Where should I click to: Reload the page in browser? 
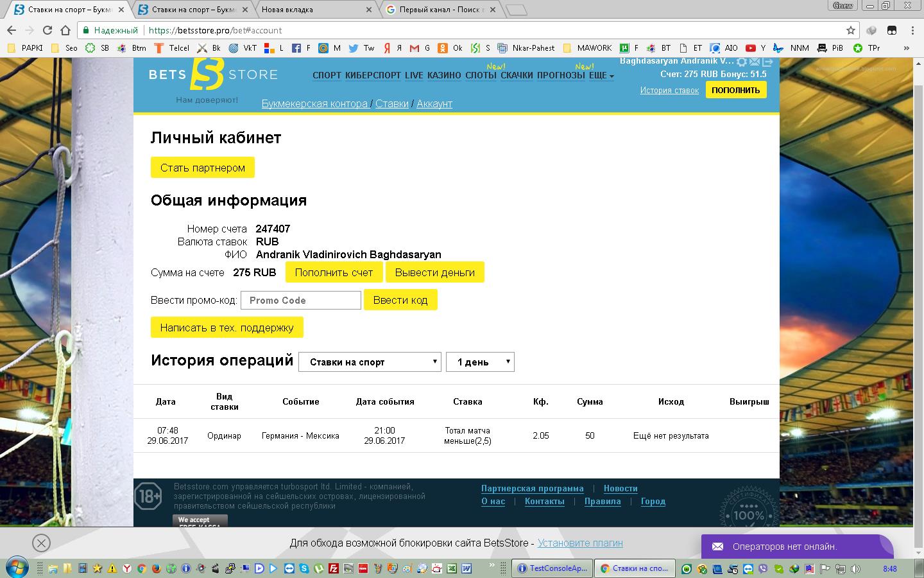click(x=47, y=30)
